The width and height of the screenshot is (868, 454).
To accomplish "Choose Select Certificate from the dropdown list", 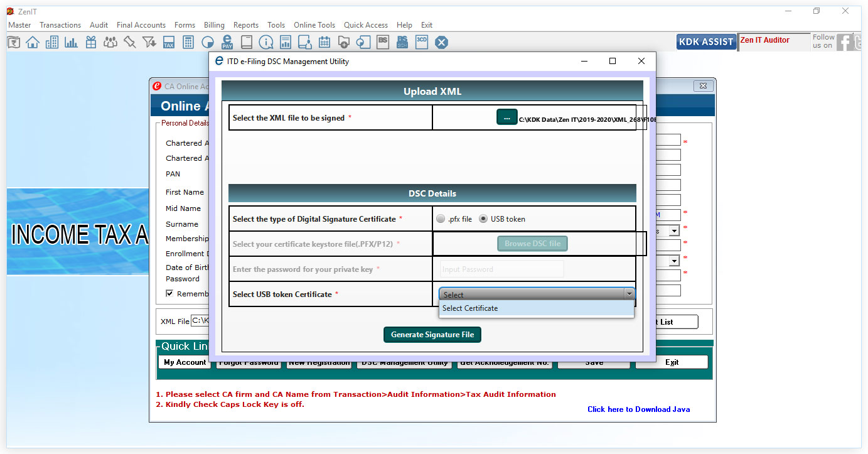I will pos(537,308).
